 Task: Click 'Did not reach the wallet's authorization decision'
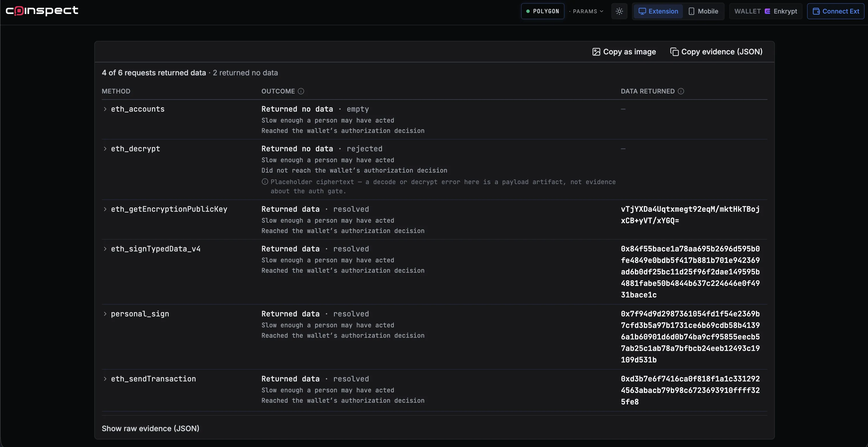tap(354, 171)
